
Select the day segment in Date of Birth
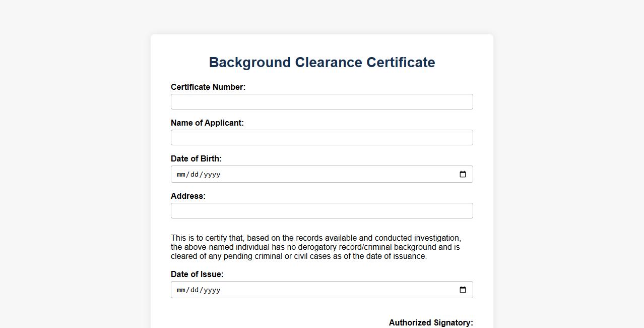tap(195, 175)
